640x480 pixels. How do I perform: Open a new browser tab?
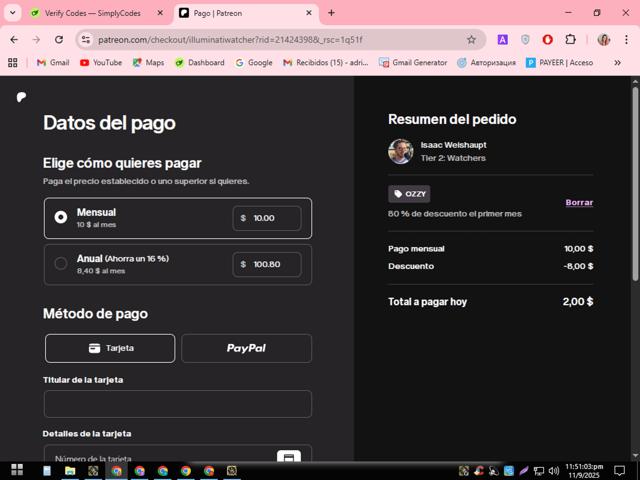pyautogui.click(x=331, y=13)
